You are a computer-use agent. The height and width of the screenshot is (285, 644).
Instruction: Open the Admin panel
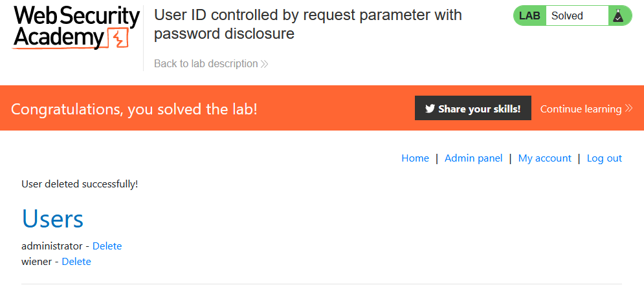click(x=473, y=158)
